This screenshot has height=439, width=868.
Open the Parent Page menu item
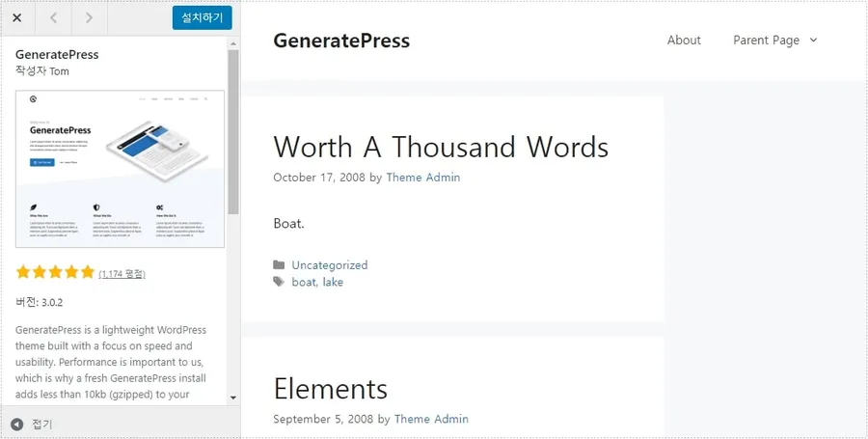click(x=766, y=40)
